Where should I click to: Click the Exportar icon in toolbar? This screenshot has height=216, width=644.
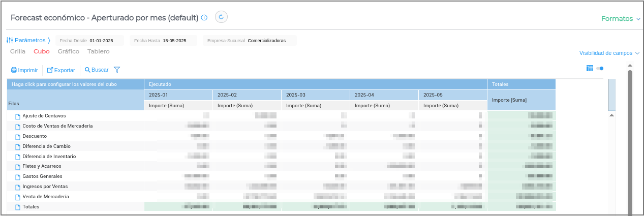coord(50,70)
